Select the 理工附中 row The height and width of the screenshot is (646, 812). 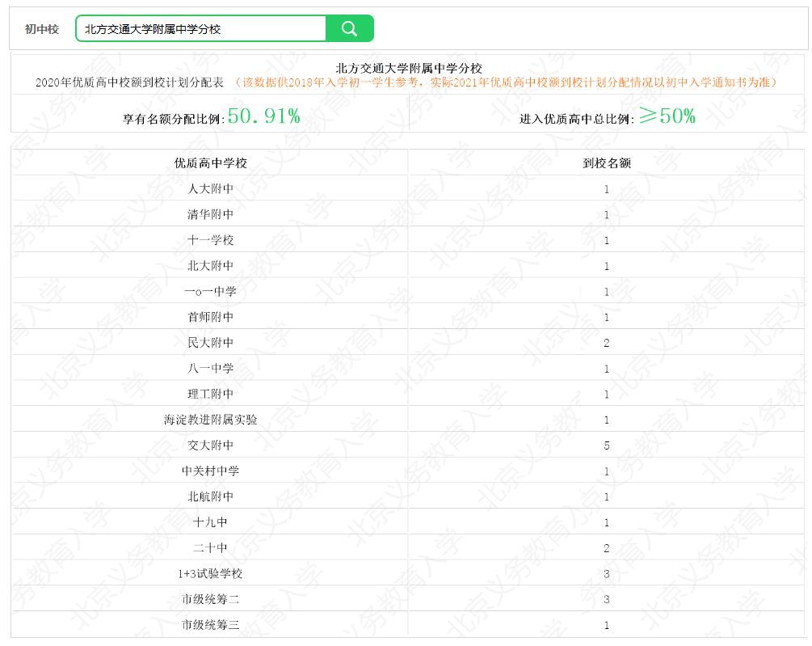(408, 394)
